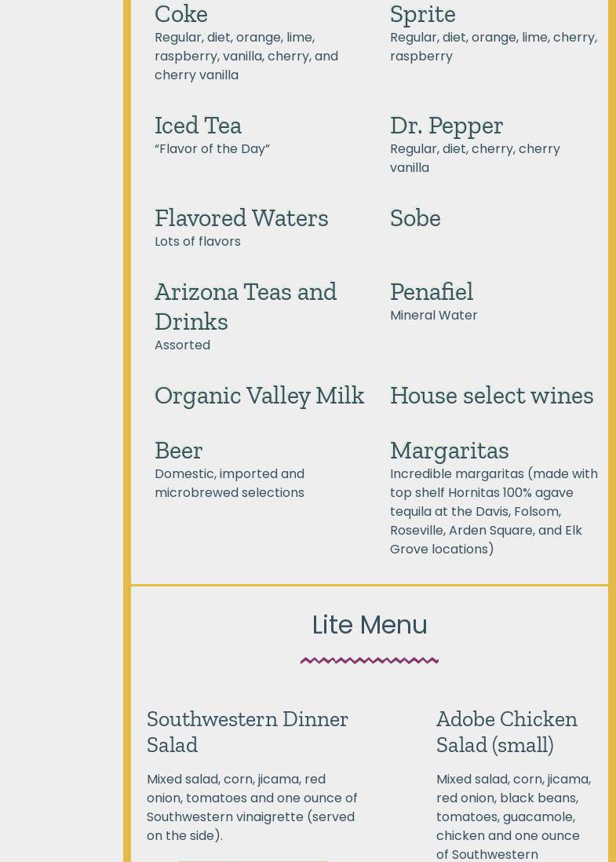The image size is (616, 862).
Task: Click the Iced Tea heading
Action: click(x=198, y=125)
